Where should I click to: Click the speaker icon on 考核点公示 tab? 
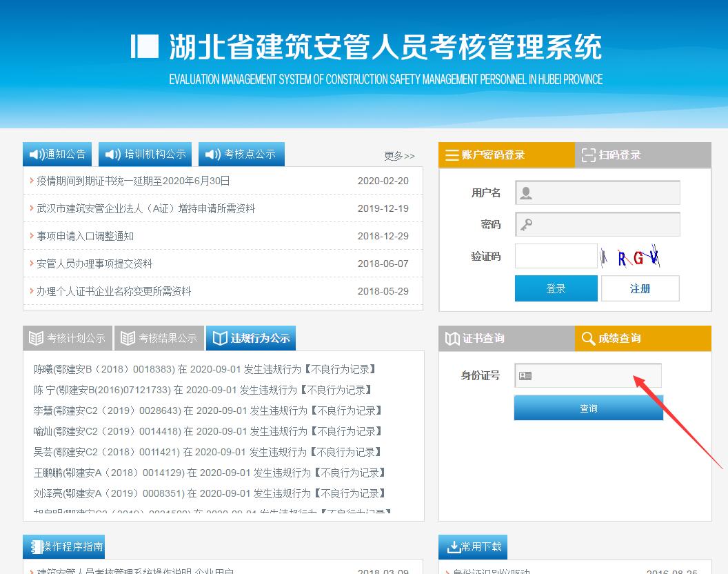pos(212,155)
